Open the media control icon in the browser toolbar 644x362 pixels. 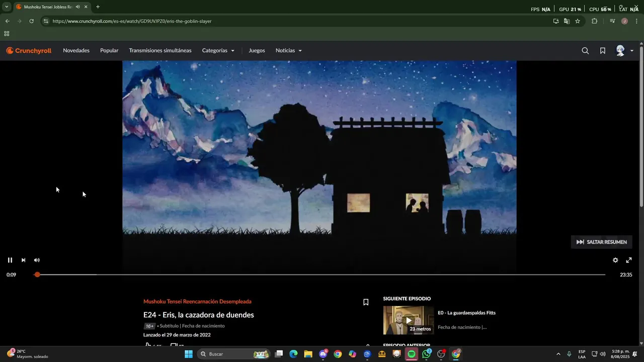[612, 21]
